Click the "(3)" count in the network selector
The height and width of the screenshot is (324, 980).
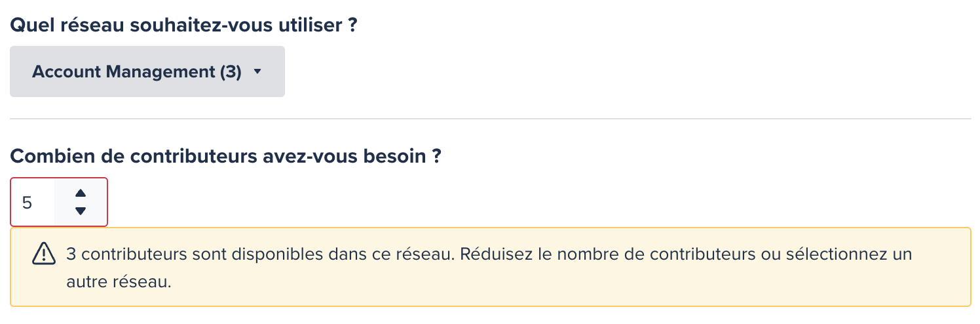[x=231, y=71]
